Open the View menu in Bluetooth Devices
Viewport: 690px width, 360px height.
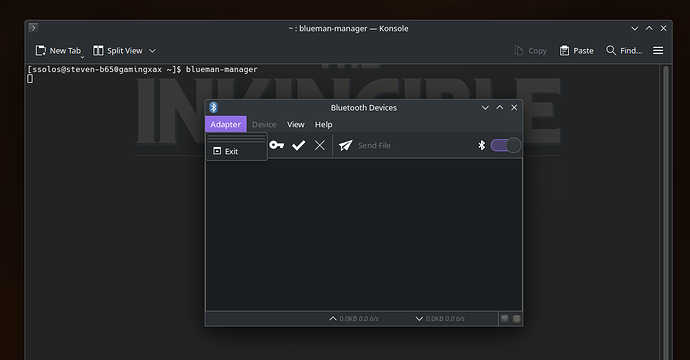pos(296,125)
